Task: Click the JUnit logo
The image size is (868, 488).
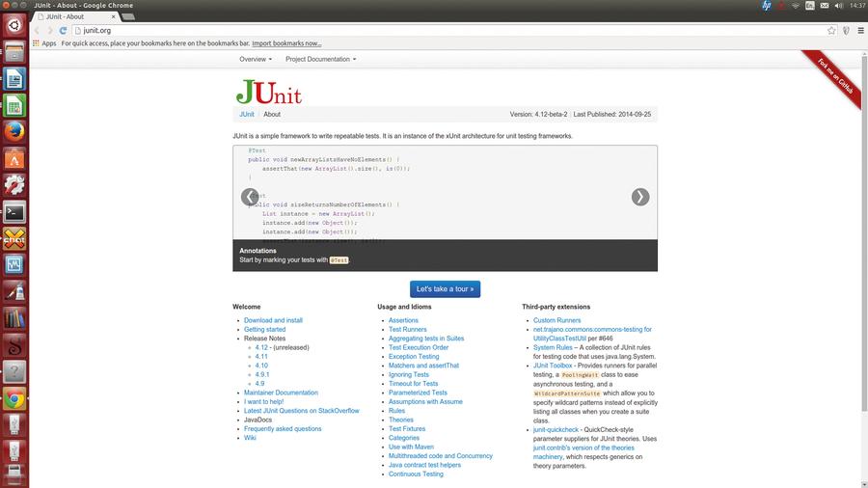Action: pos(269,92)
